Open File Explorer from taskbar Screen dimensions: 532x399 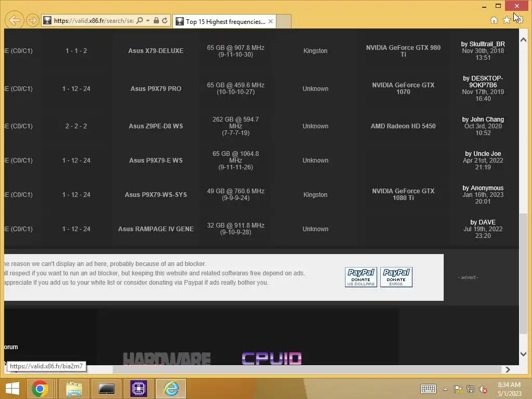pyautogui.click(x=74, y=389)
